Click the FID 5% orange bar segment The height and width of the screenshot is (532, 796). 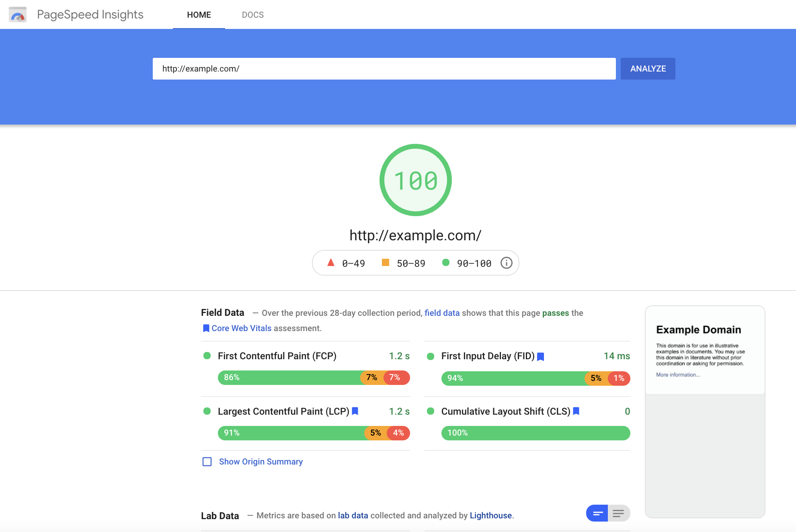596,379
